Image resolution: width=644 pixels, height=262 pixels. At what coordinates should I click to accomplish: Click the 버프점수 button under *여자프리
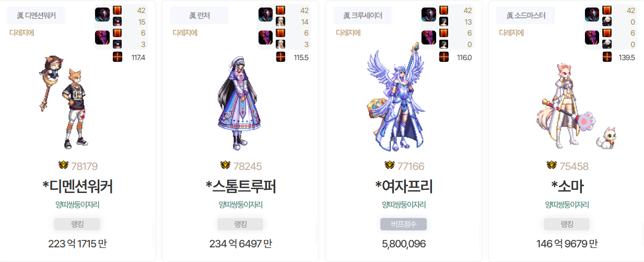[404, 224]
